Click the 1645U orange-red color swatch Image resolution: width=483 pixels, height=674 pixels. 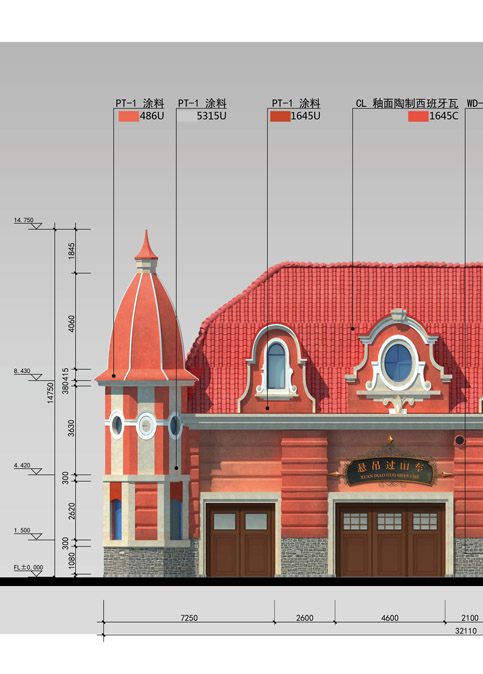280,116
